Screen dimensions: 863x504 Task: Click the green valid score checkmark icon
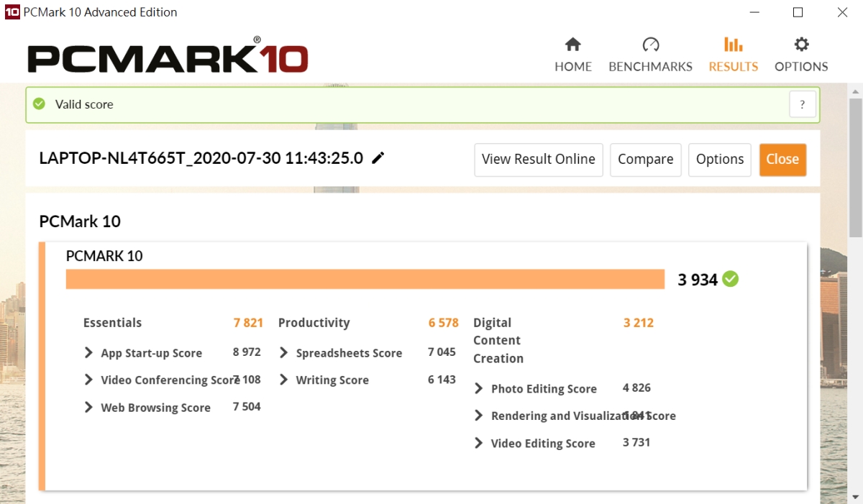(40, 104)
